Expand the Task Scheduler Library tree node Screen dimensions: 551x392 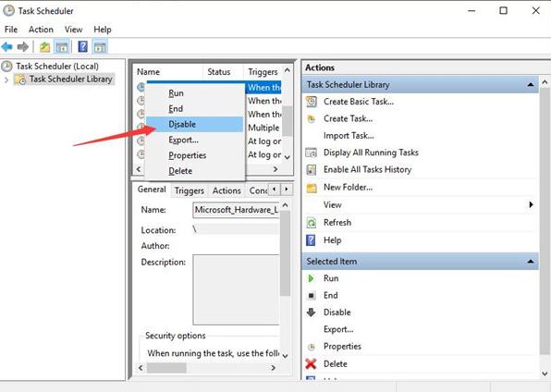tap(6, 80)
